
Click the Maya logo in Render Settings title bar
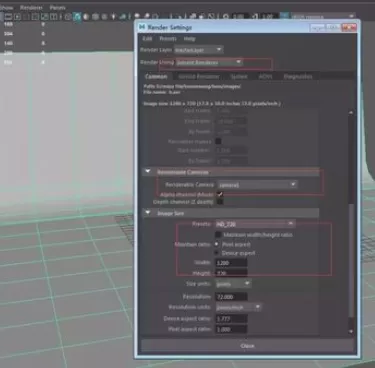(x=142, y=27)
